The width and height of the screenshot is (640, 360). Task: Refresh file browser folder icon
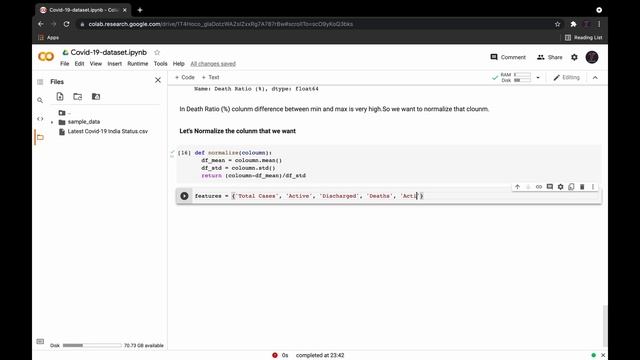[x=78, y=97]
